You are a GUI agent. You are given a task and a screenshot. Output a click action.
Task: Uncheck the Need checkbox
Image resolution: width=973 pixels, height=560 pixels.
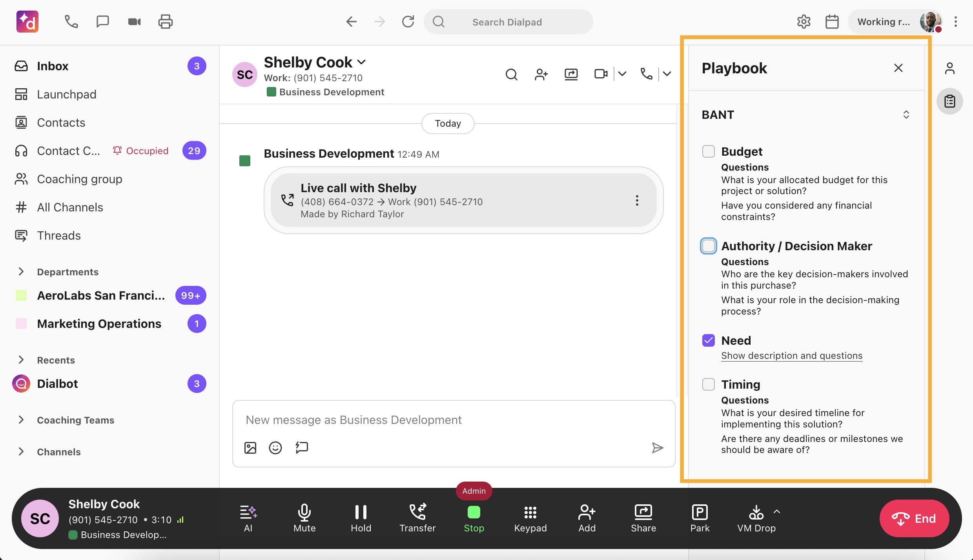pyautogui.click(x=708, y=340)
